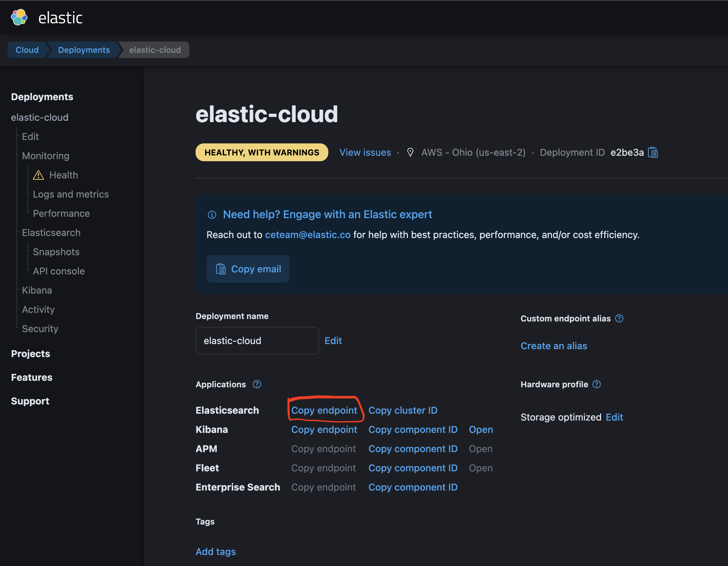
Task: Click the Copy email button
Action: 248,269
